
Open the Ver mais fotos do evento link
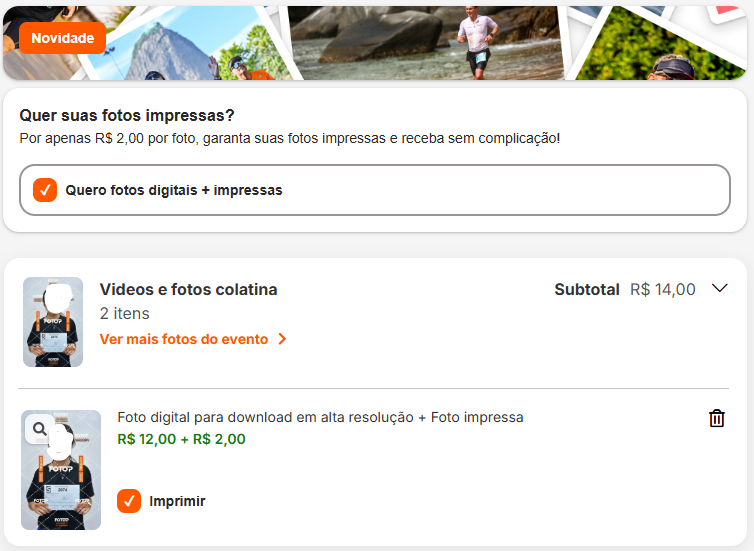184,339
